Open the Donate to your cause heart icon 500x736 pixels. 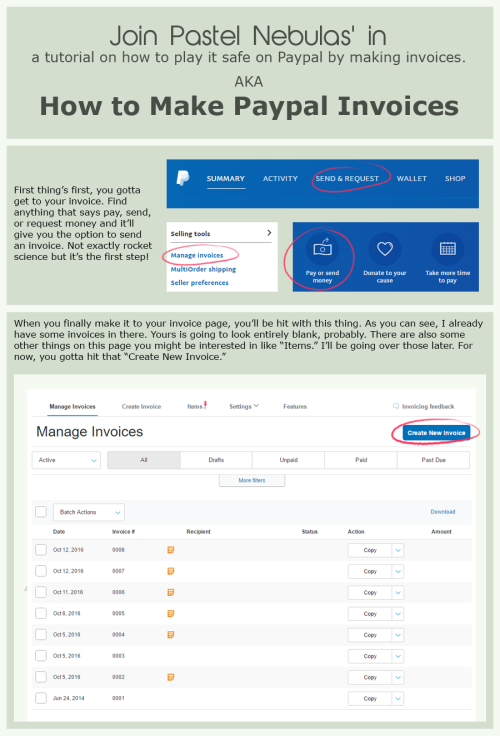[x=385, y=249]
